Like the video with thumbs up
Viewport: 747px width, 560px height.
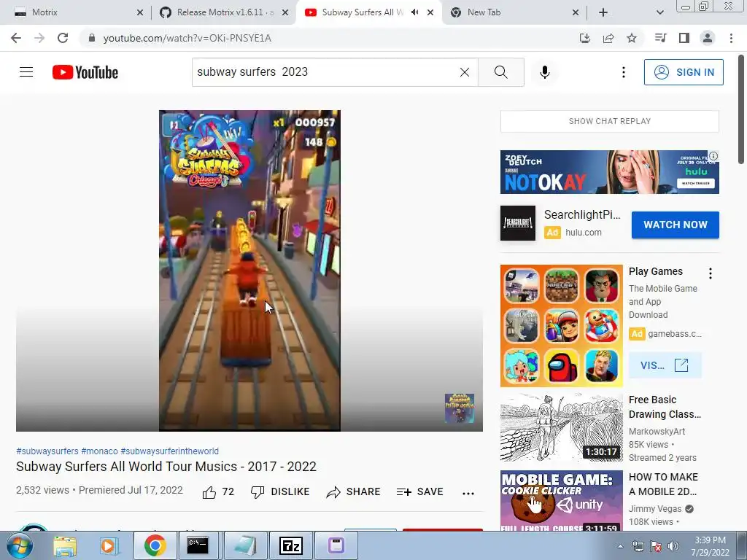tap(218, 492)
